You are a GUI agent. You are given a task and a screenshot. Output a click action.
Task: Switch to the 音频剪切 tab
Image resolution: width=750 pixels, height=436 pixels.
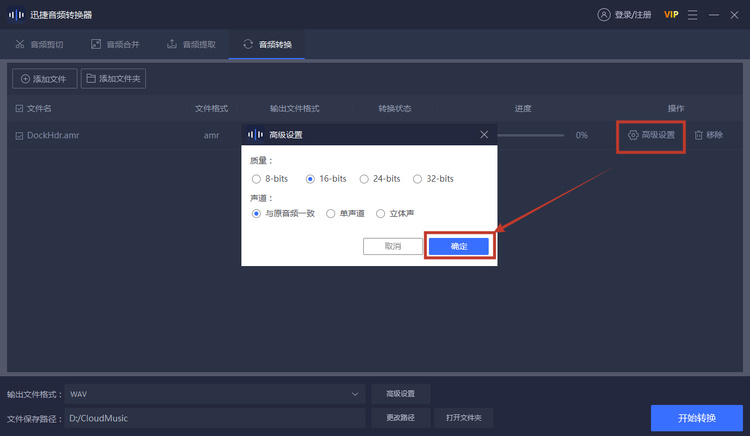coord(39,44)
